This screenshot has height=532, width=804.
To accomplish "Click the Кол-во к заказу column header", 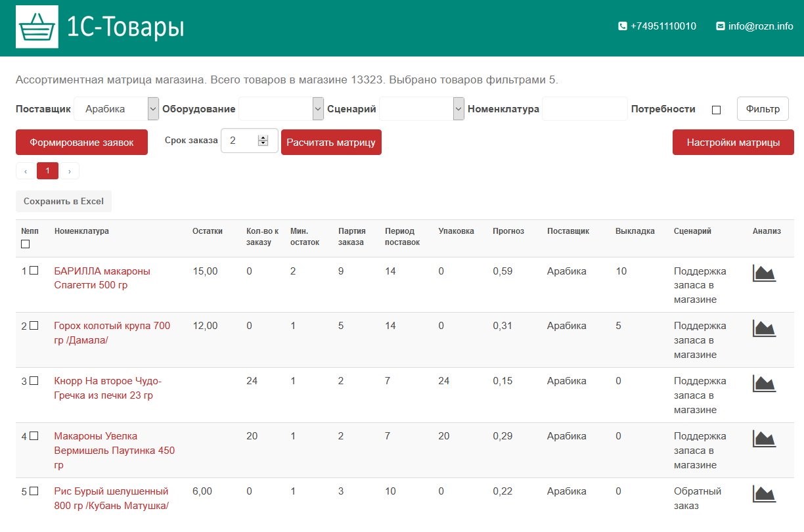I will (x=262, y=236).
